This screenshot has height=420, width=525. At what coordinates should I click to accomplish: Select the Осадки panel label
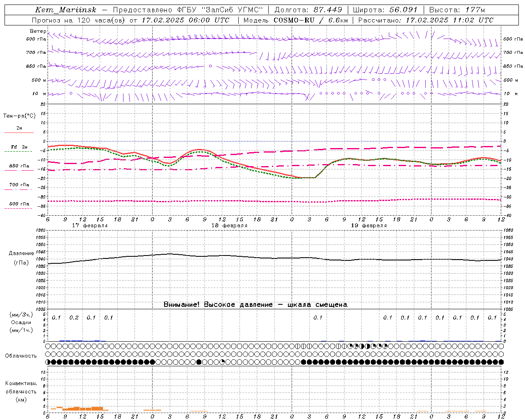21,322
